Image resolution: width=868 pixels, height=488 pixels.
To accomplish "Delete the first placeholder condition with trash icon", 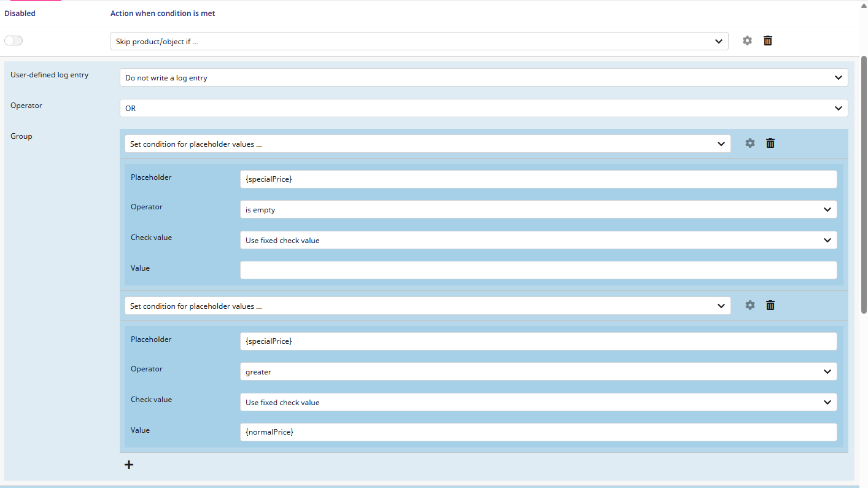I will (770, 143).
